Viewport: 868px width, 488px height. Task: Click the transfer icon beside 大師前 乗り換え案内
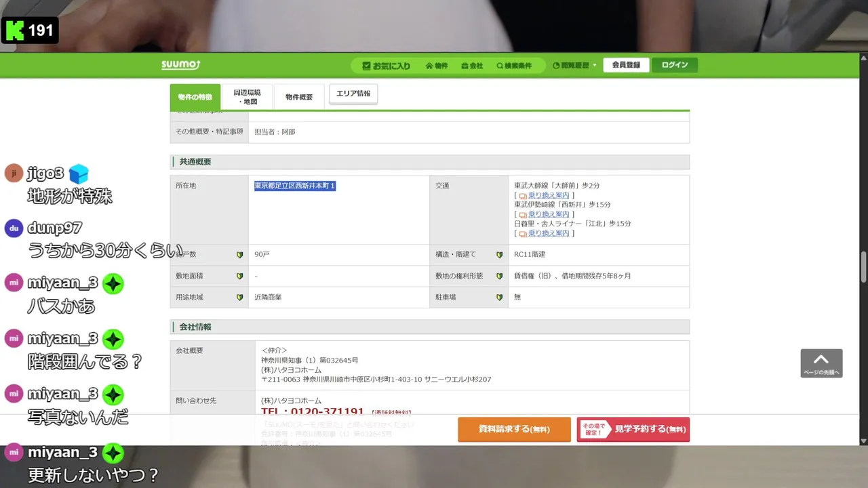pos(523,196)
